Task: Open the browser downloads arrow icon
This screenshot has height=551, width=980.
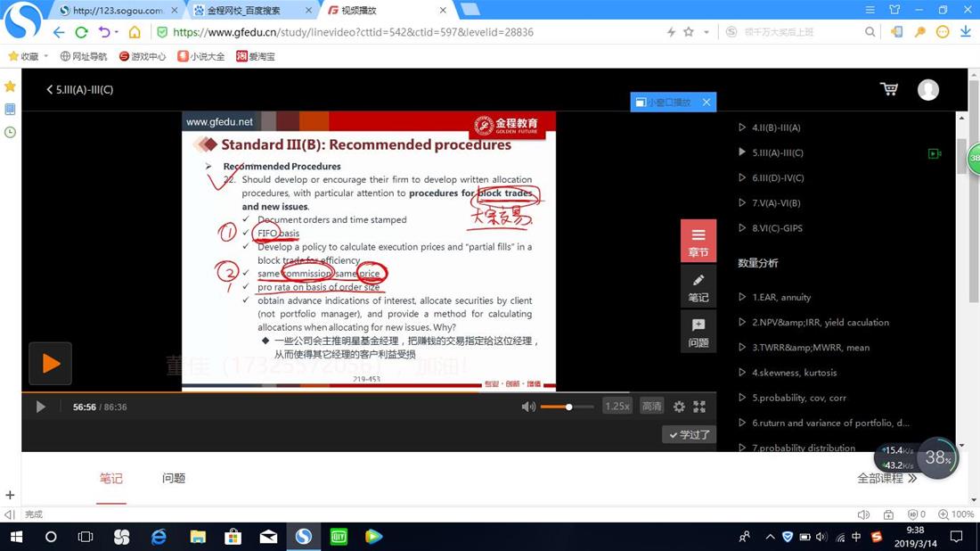Action: [x=966, y=32]
